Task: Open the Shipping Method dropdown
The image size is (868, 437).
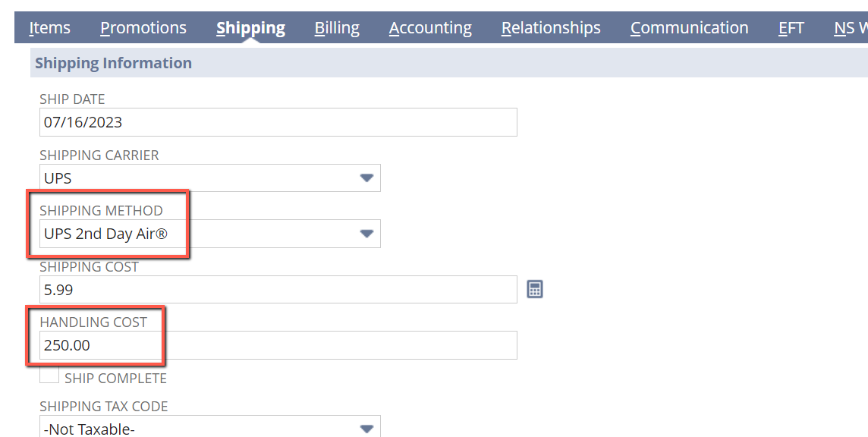Action: tap(367, 234)
